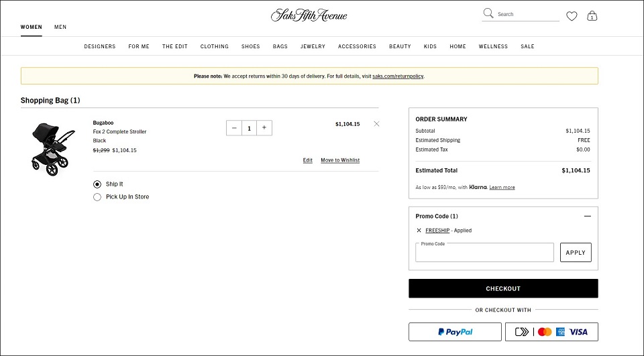Click the FREESHIP promo code link
The width and height of the screenshot is (644, 356).
click(x=437, y=231)
